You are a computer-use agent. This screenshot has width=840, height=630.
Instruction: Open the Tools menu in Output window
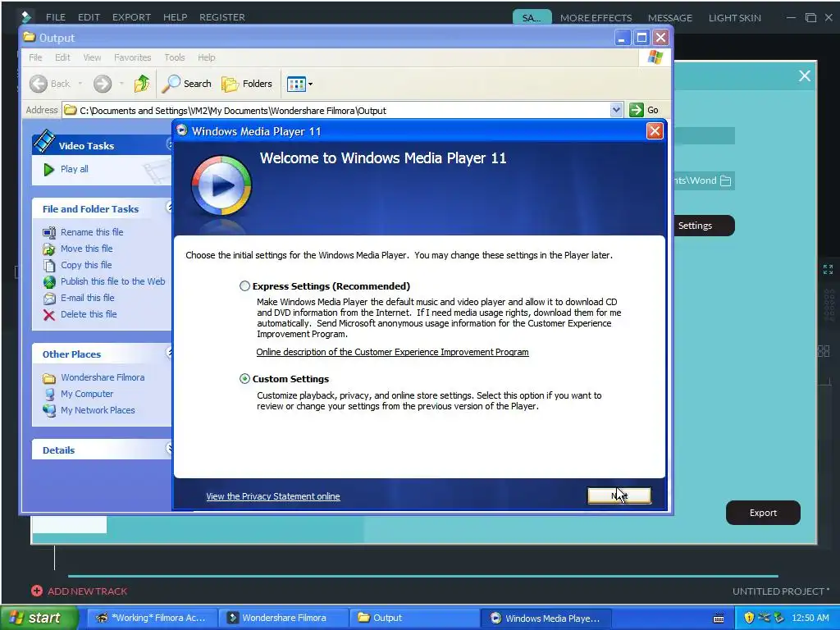click(x=175, y=57)
